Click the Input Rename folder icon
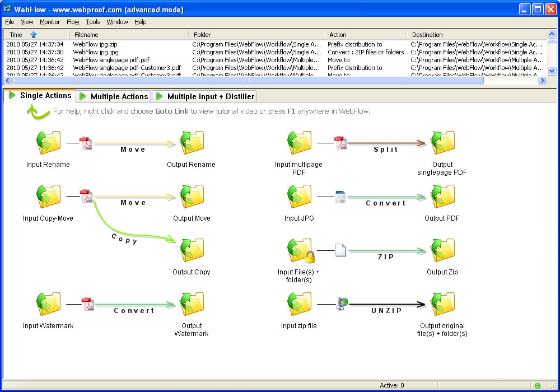560x392 pixels. pos(48,143)
